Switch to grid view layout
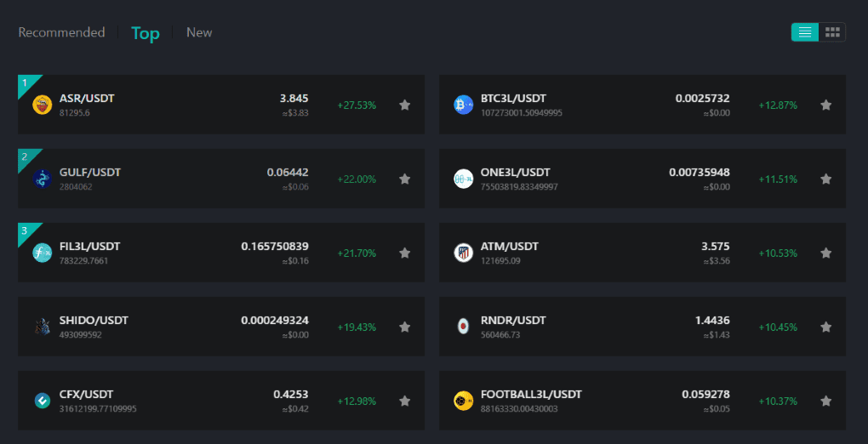 click(832, 32)
